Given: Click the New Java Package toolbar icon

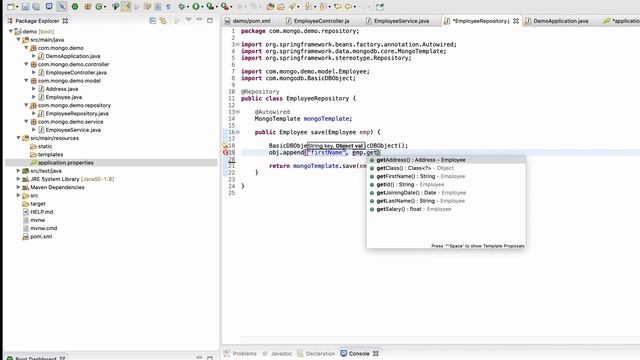Looking at the screenshot, I should coord(87,7).
